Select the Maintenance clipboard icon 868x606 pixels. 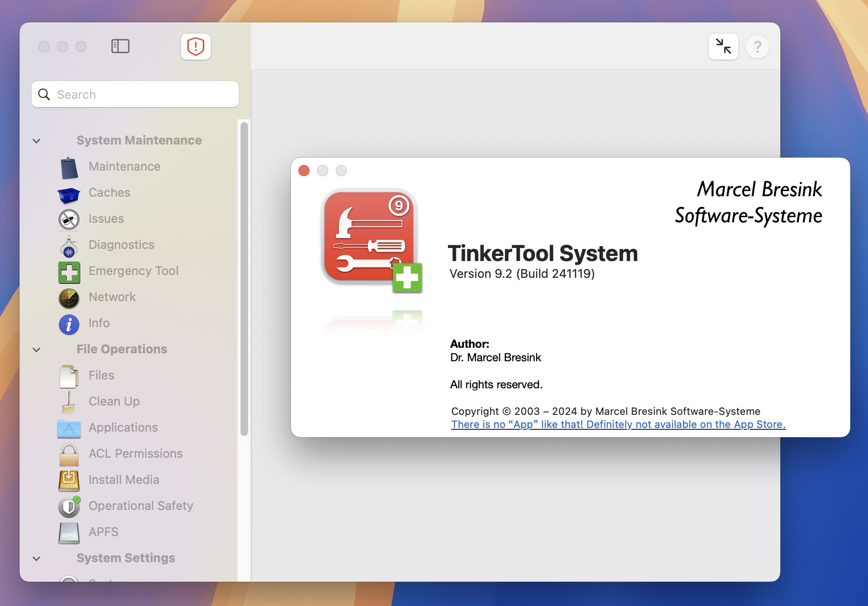(x=69, y=168)
